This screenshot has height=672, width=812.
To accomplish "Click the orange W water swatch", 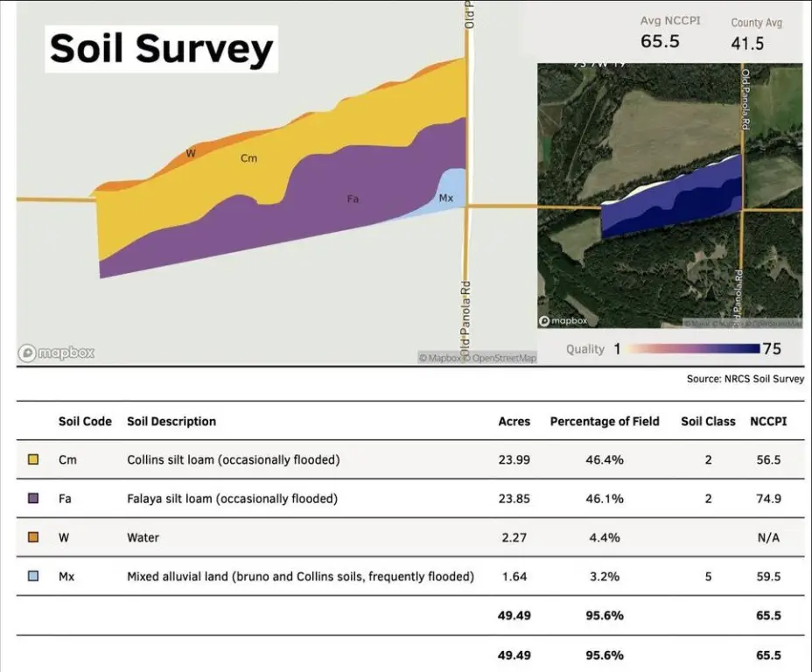I will (33, 537).
